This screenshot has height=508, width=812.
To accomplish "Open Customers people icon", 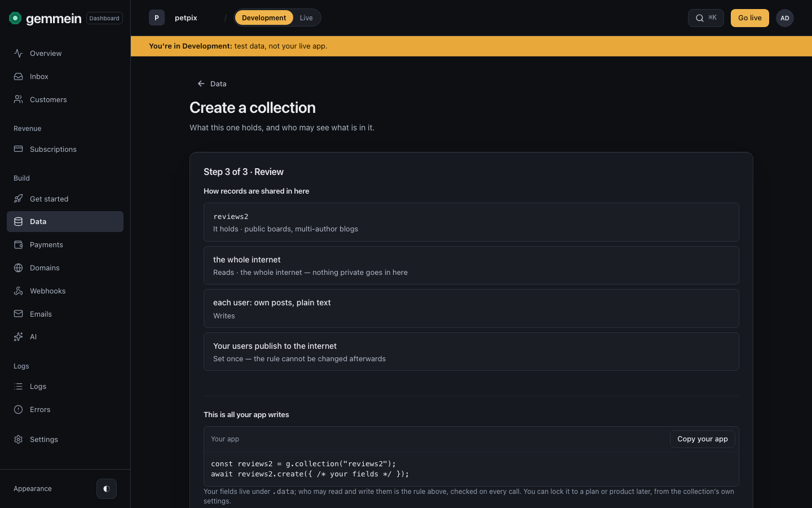I will click(19, 99).
